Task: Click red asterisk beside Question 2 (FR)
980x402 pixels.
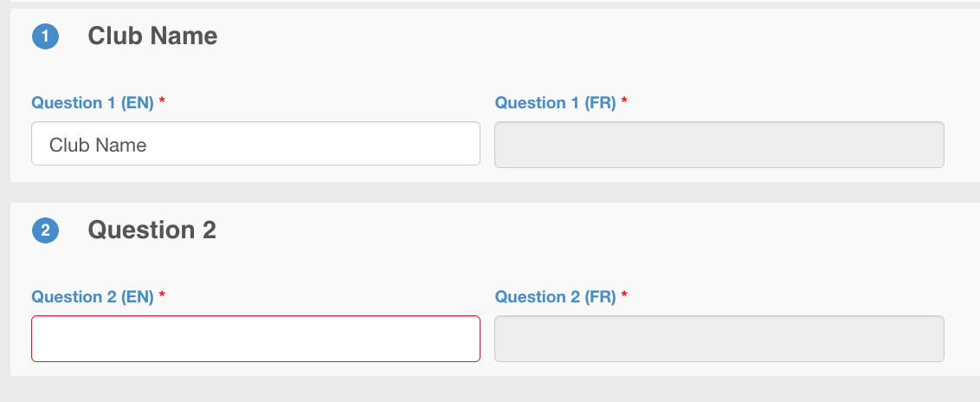Action: (x=624, y=296)
